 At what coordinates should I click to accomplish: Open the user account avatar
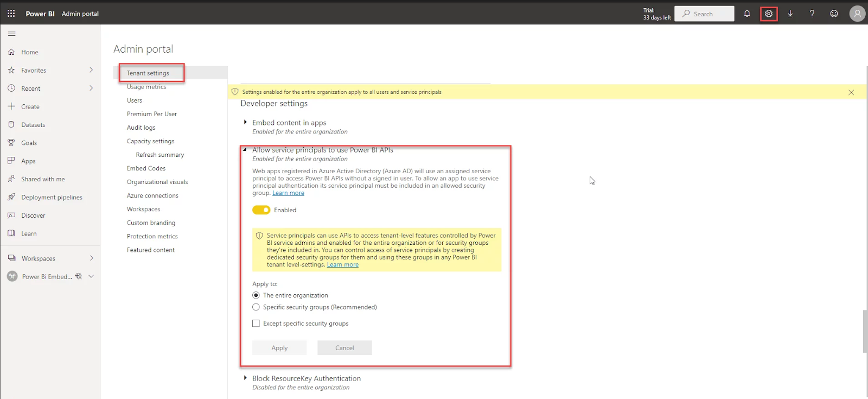pos(857,14)
